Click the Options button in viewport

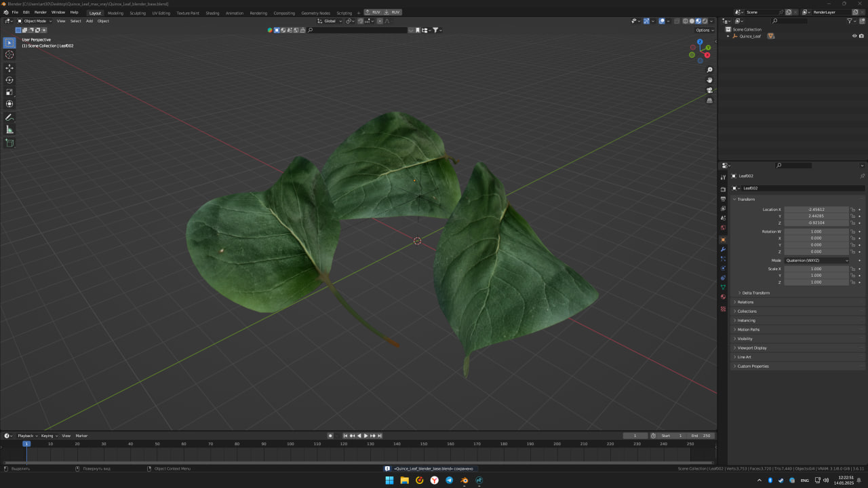(x=704, y=30)
